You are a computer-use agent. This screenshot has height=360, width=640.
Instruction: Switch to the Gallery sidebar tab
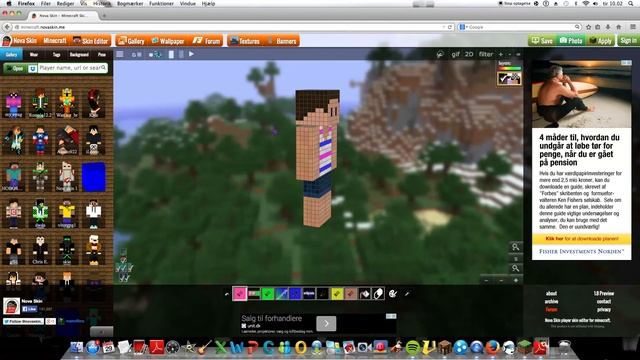tap(11, 54)
